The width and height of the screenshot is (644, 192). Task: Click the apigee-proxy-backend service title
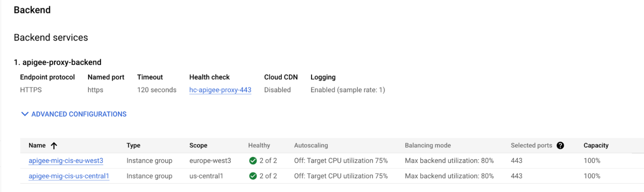click(62, 62)
